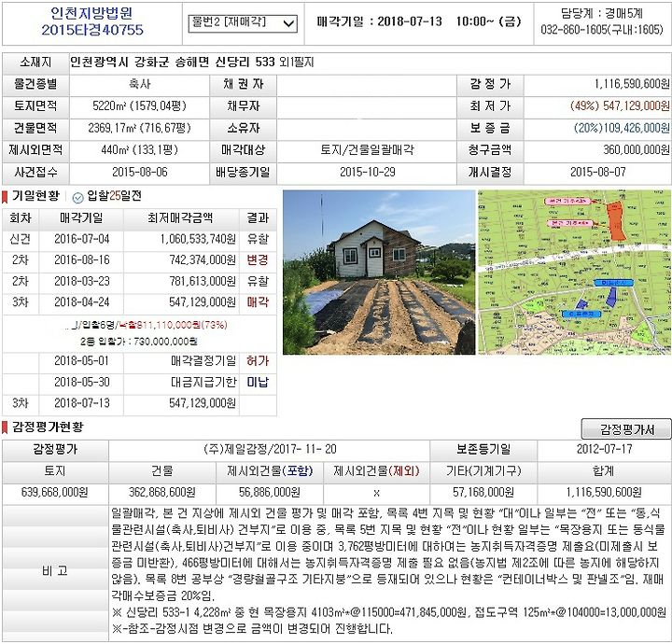Image resolution: width=672 pixels, height=644 pixels.
Task: Click 제시외건물(포함) value 56,886,000원
Action: [269, 492]
